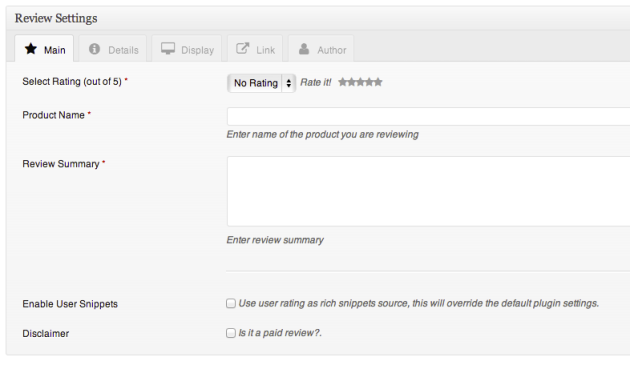This screenshot has height=365, width=630.
Task: Click the external link icon on Link tab
Action: pos(242,49)
